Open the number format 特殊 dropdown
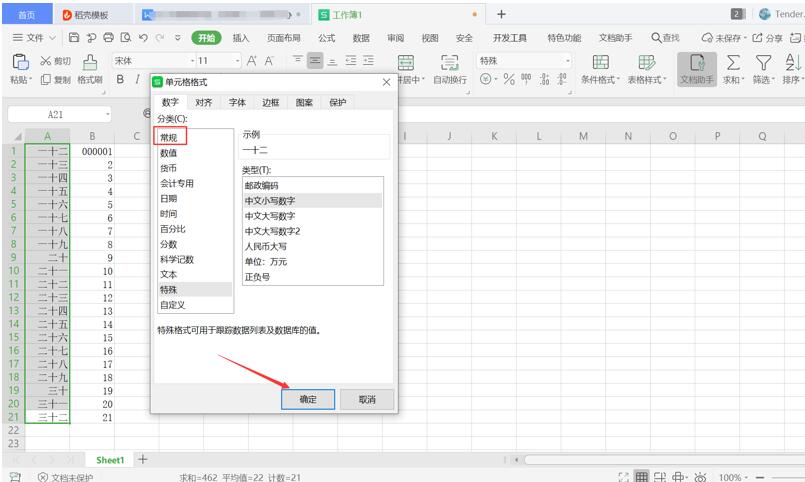The width and height of the screenshot is (805, 482). (x=568, y=61)
